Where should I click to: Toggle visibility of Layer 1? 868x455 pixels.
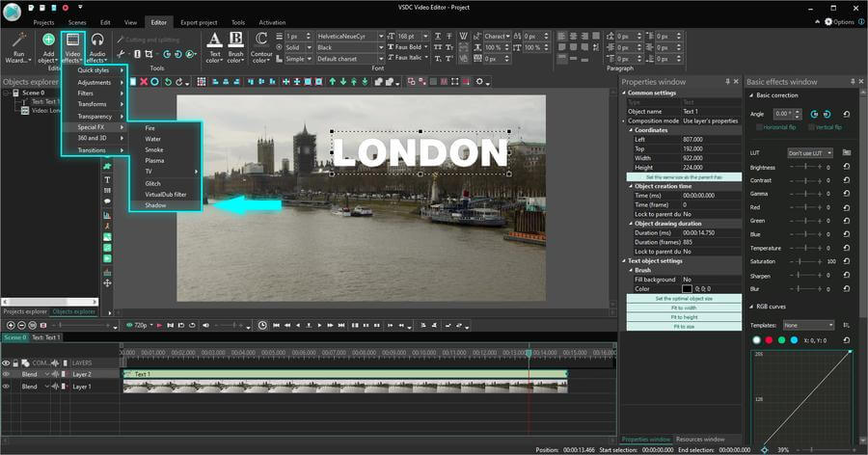pyautogui.click(x=6, y=387)
